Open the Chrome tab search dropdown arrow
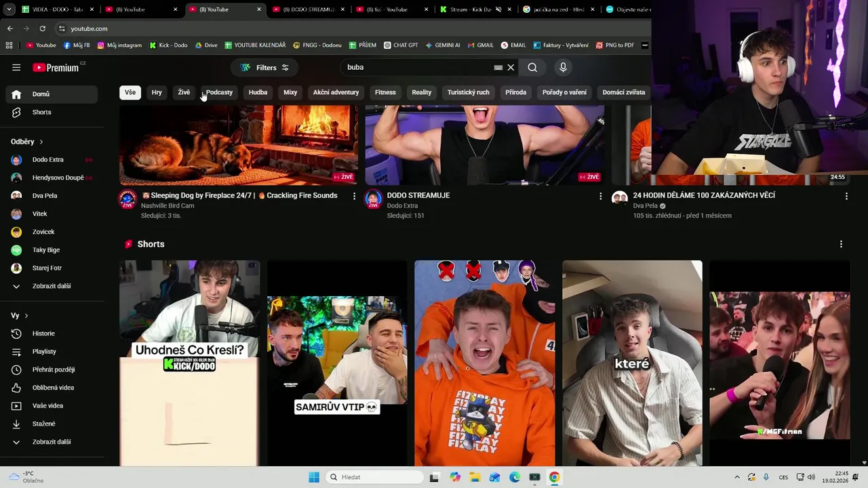This screenshot has width=868, height=488. (9, 9)
